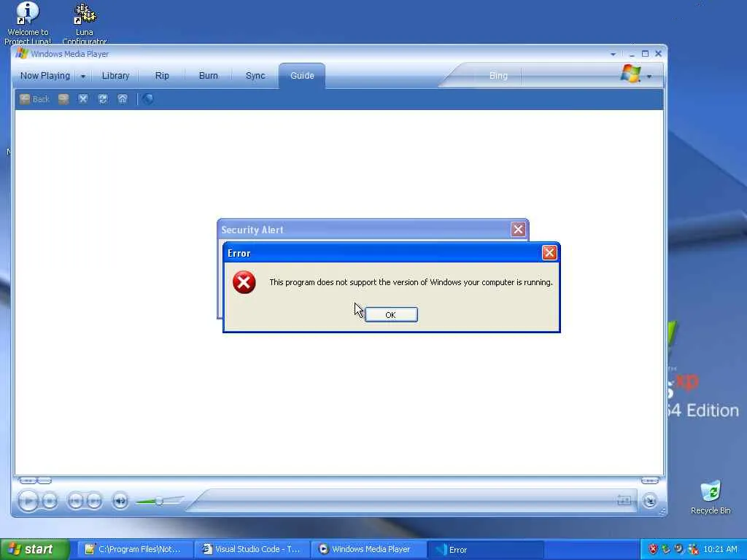The width and height of the screenshot is (747, 560).
Task: Click the full screen view icon near the seek bar
Action: (624, 500)
